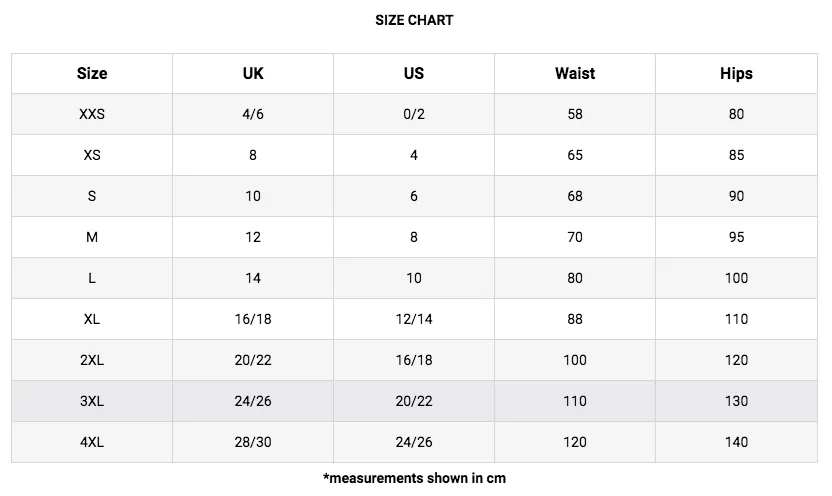
Task: Click the 3XL row label
Action: (92, 401)
